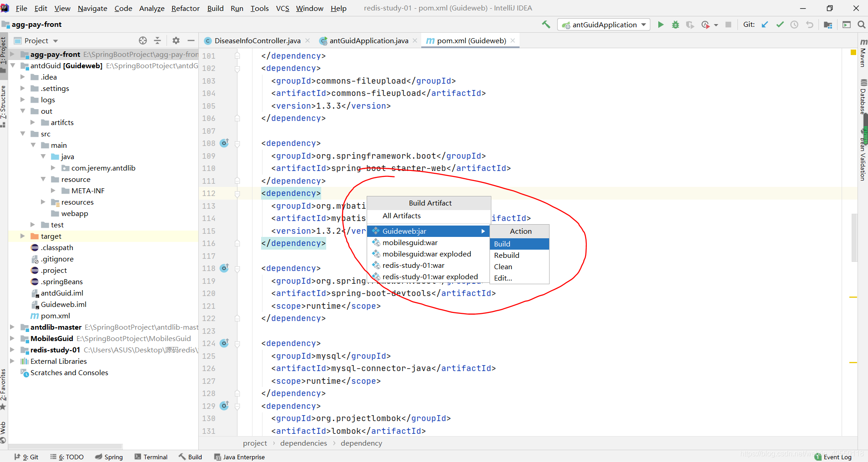Close the pom.xml (Guideweb) tab
Viewport: 868px width, 462px height.
pyautogui.click(x=513, y=40)
